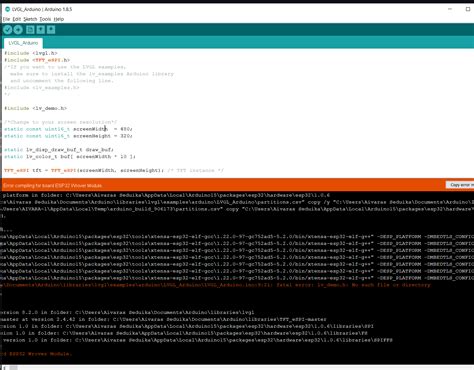Open the Tools menu
The image size is (474, 370).
click(x=45, y=19)
